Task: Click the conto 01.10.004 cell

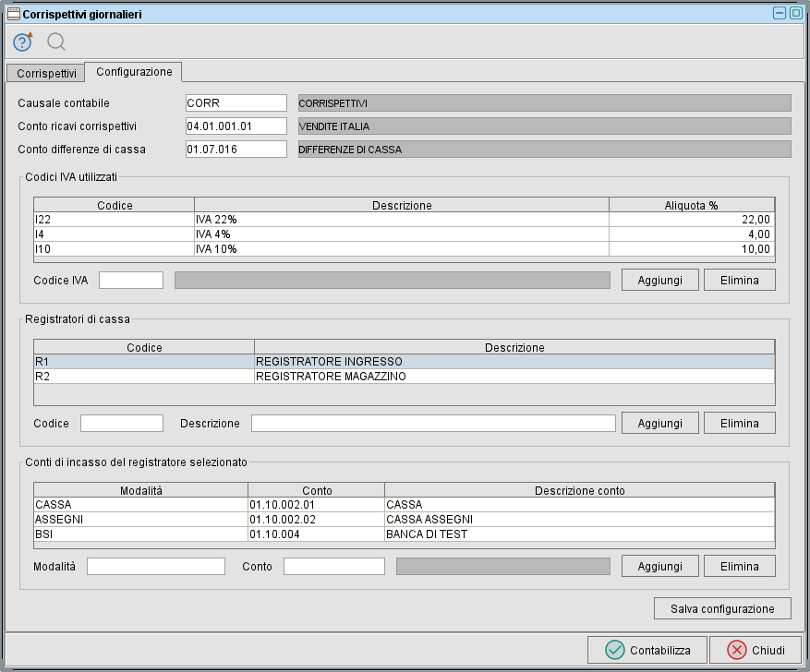Action: [316, 534]
